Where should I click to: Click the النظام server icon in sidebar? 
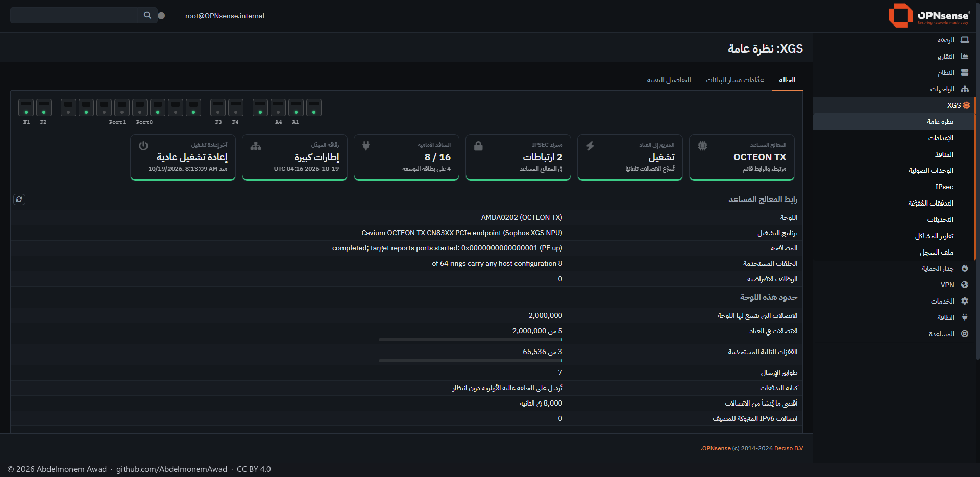point(965,72)
